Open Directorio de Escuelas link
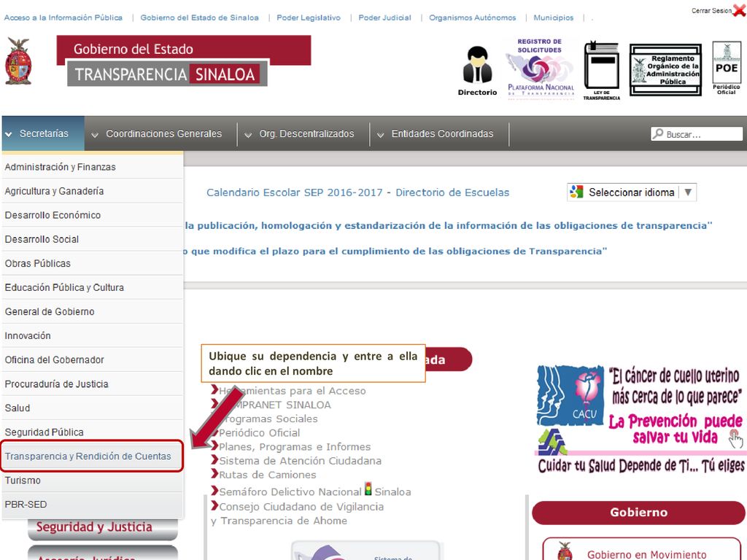 (x=452, y=192)
